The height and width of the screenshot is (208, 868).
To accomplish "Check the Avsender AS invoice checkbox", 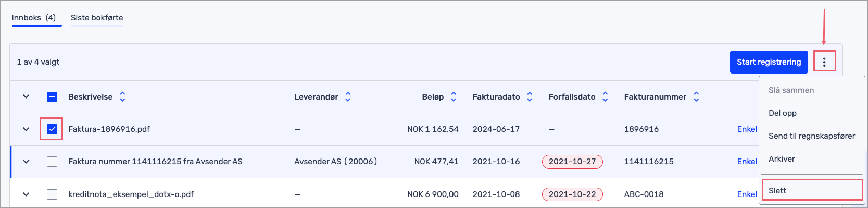I will (x=52, y=162).
